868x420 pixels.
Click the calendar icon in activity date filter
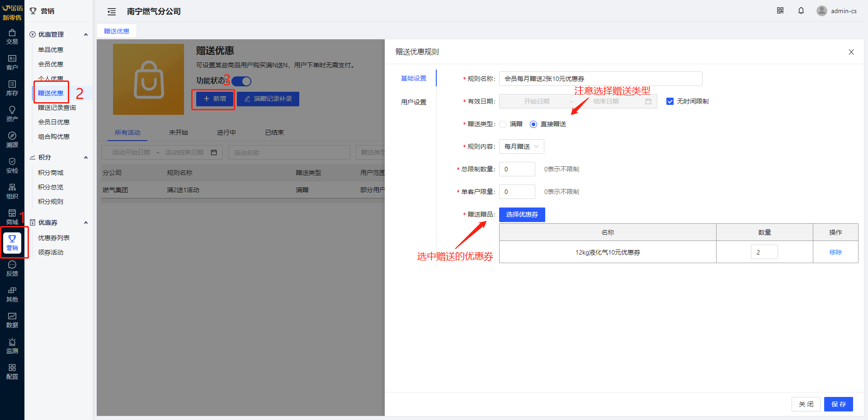pos(214,152)
